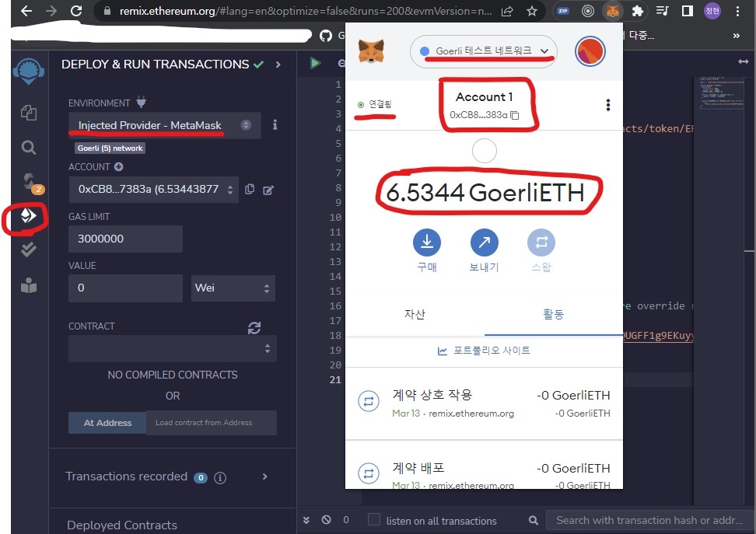The width and height of the screenshot is (756, 534).
Task: Share this page via address bar icon
Action: [507, 11]
